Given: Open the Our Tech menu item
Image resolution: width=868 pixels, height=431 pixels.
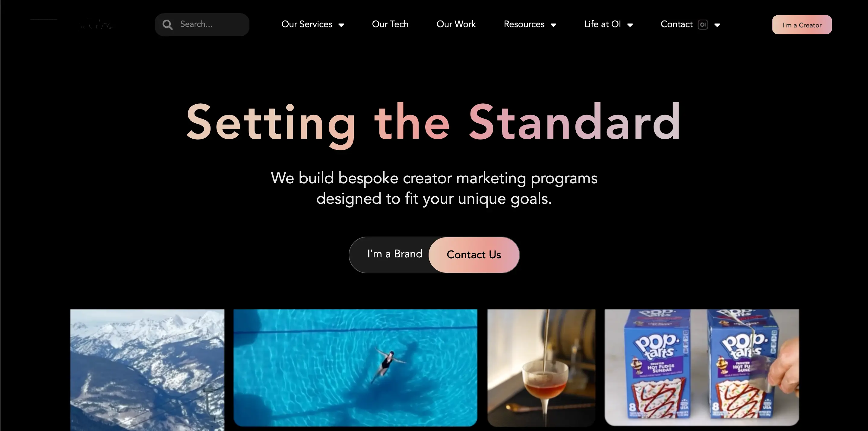Looking at the screenshot, I should 390,24.
